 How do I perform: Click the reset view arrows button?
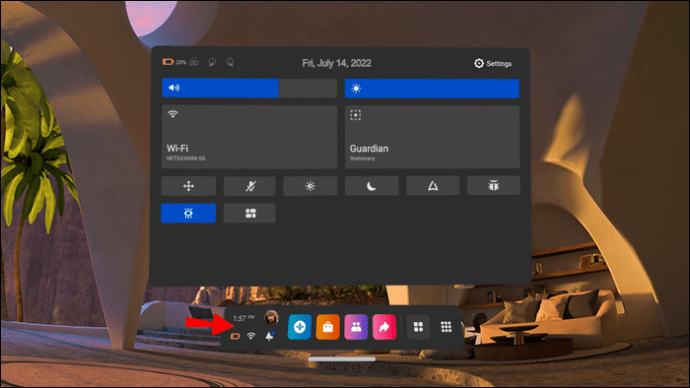[x=188, y=186]
